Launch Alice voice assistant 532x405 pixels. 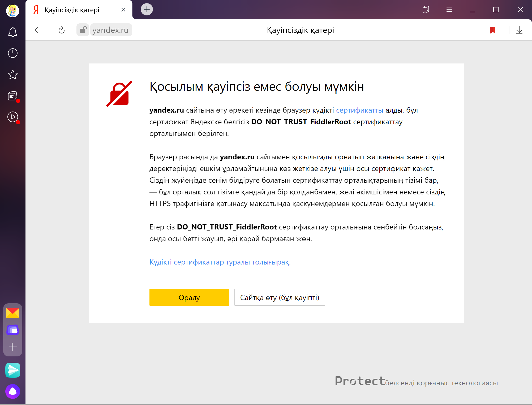coord(13,391)
